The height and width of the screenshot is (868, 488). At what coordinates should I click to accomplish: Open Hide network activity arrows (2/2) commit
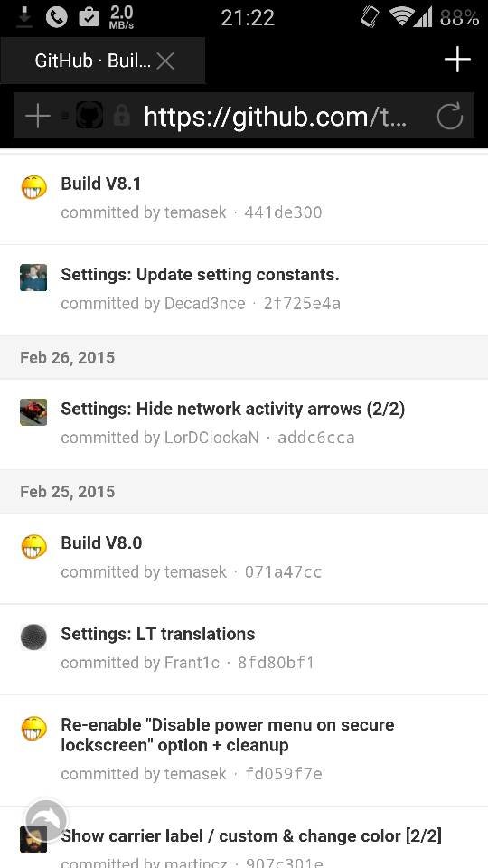point(233,409)
